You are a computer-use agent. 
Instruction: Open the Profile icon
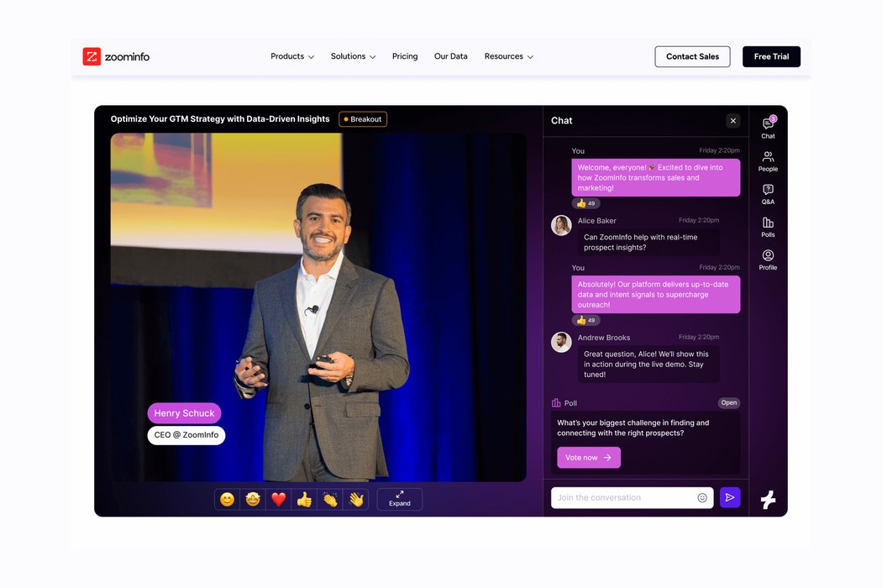[x=768, y=260]
